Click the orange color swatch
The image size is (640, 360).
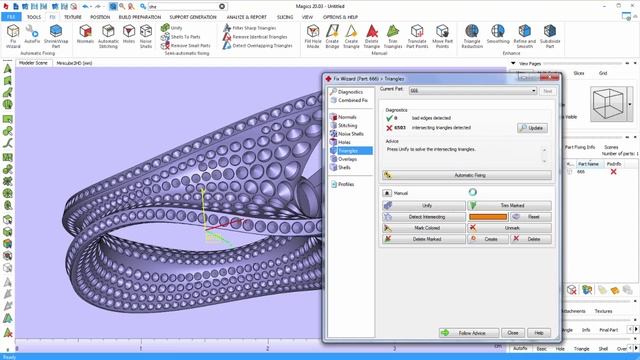coord(488,217)
